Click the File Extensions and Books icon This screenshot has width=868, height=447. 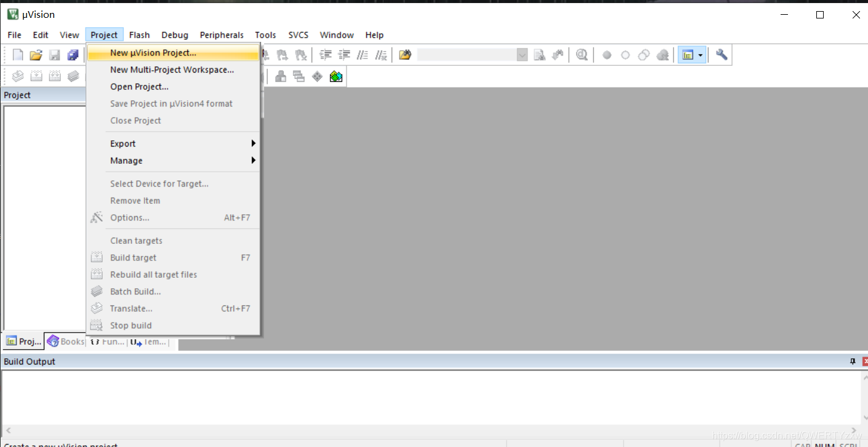(280, 76)
